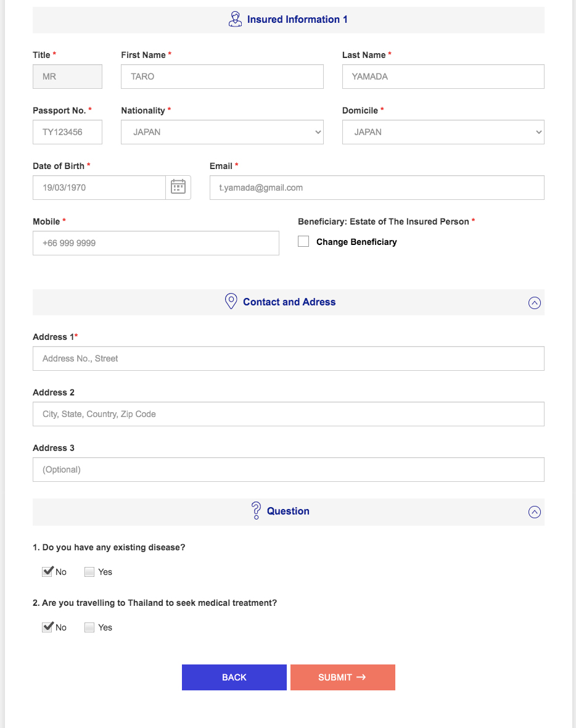Open the Domicile dropdown
The image size is (576, 728).
(443, 132)
